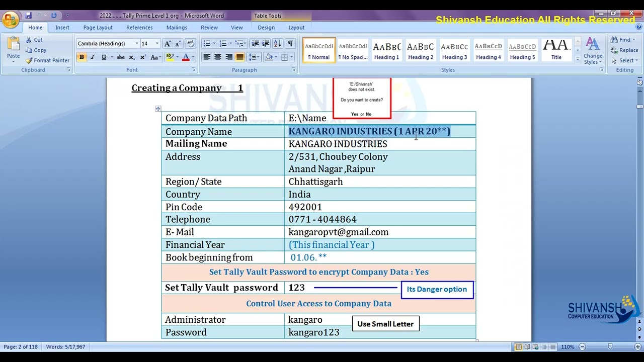This screenshot has height=362, width=644.
Task: Toggle Print Layout view button
Action: (519, 347)
